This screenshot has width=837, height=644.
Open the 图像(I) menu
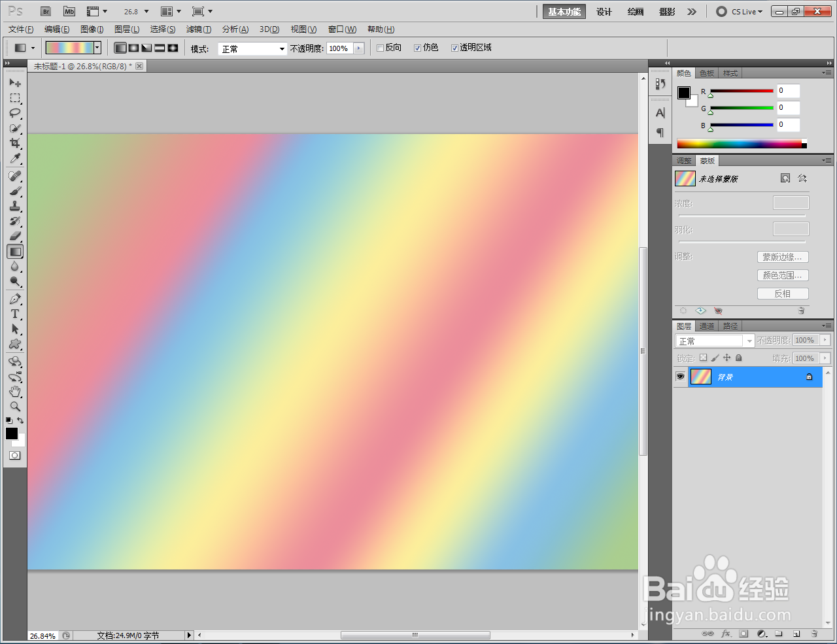tap(92, 29)
